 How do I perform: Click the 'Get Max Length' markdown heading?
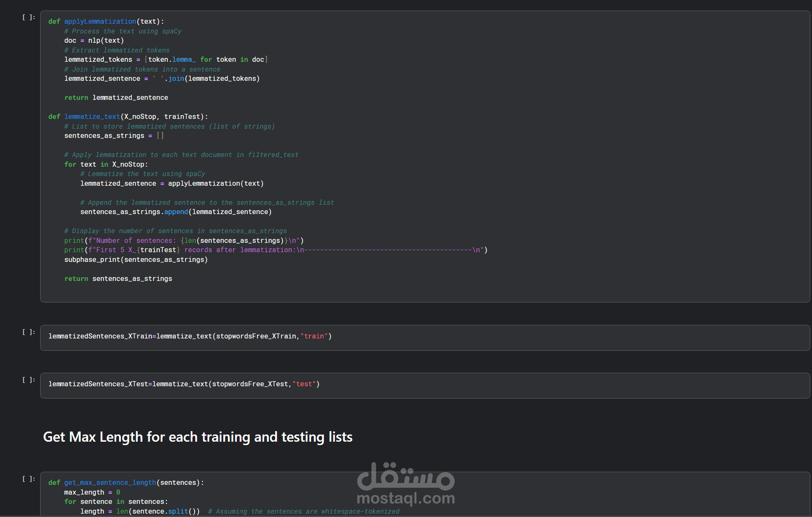click(x=197, y=437)
